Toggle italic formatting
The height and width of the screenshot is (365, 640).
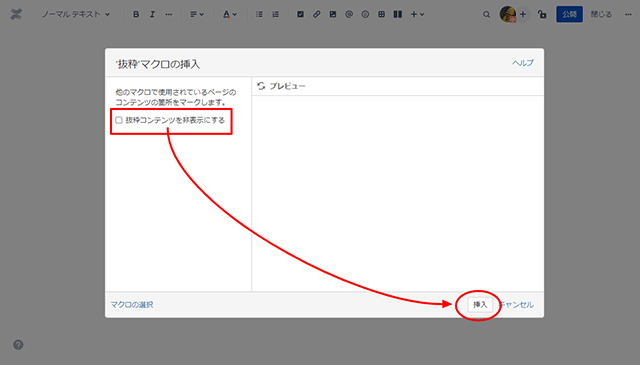[x=152, y=14]
